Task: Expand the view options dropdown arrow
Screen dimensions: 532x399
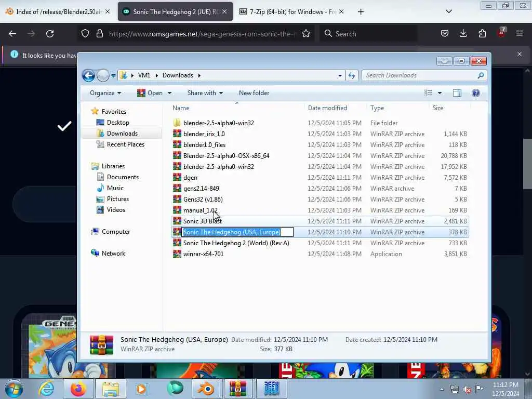Action: pyautogui.click(x=440, y=93)
